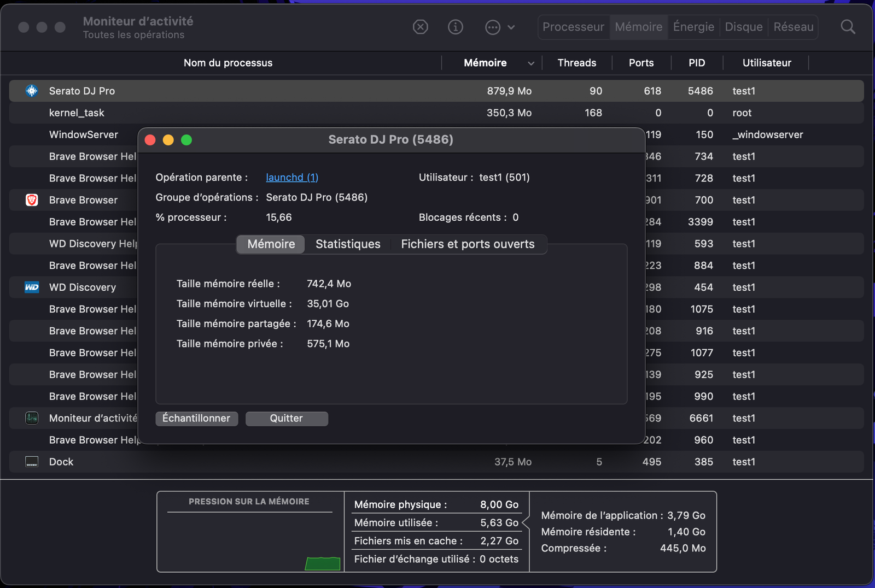Open the Disque tab
The image size is (875, 588).
point(744,27)
